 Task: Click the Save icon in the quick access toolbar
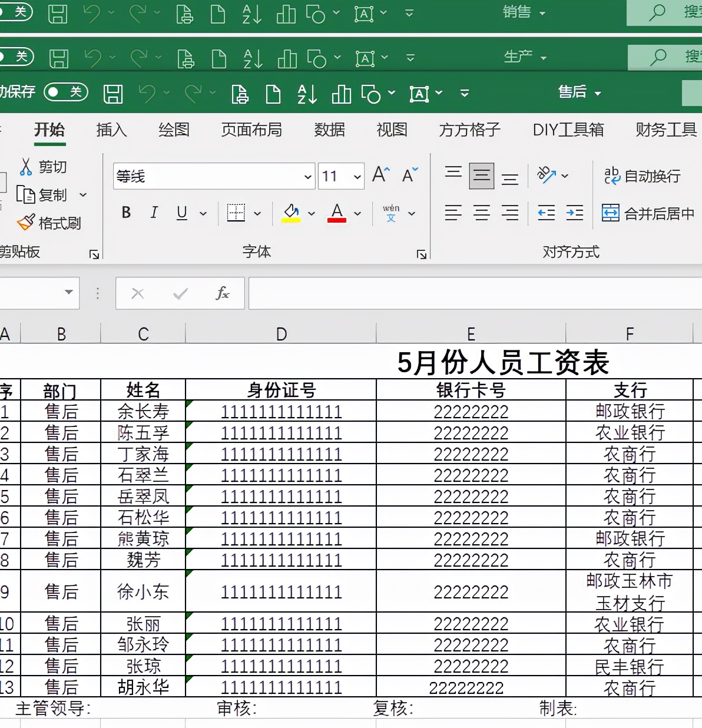pyautogui.click(x=112, y=93)
